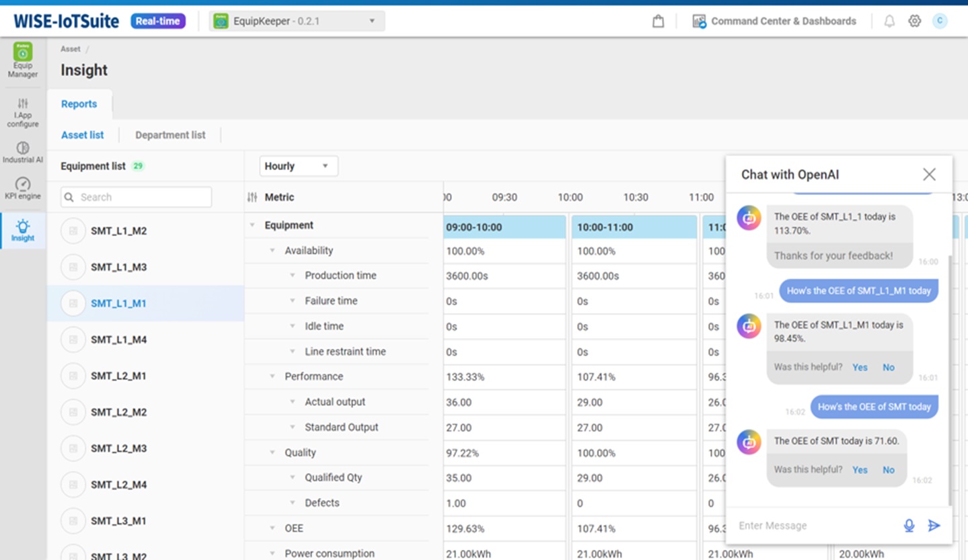Open I.App configure in sidebar

tap(23, 112)
